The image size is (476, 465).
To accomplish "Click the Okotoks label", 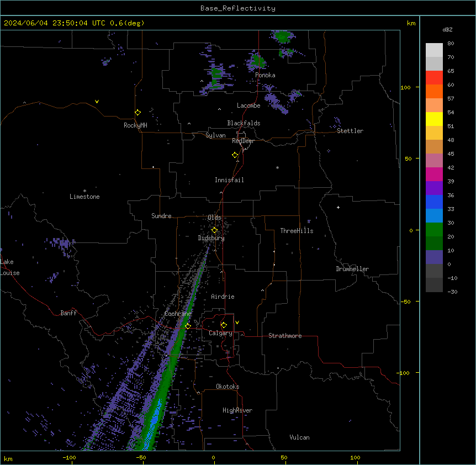I will click(x=228, y=387).
